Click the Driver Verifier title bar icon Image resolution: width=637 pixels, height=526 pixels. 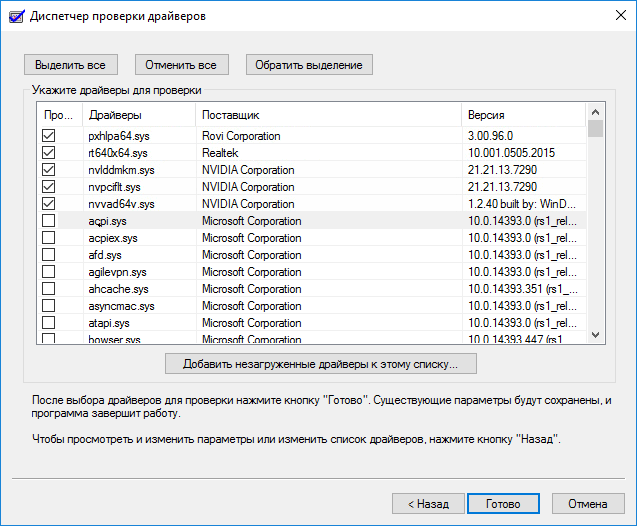tap(14, 15)
